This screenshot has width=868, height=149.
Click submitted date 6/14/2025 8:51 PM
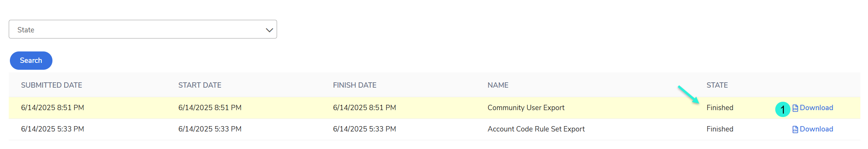pyautogui.click(x=52, y=108)
